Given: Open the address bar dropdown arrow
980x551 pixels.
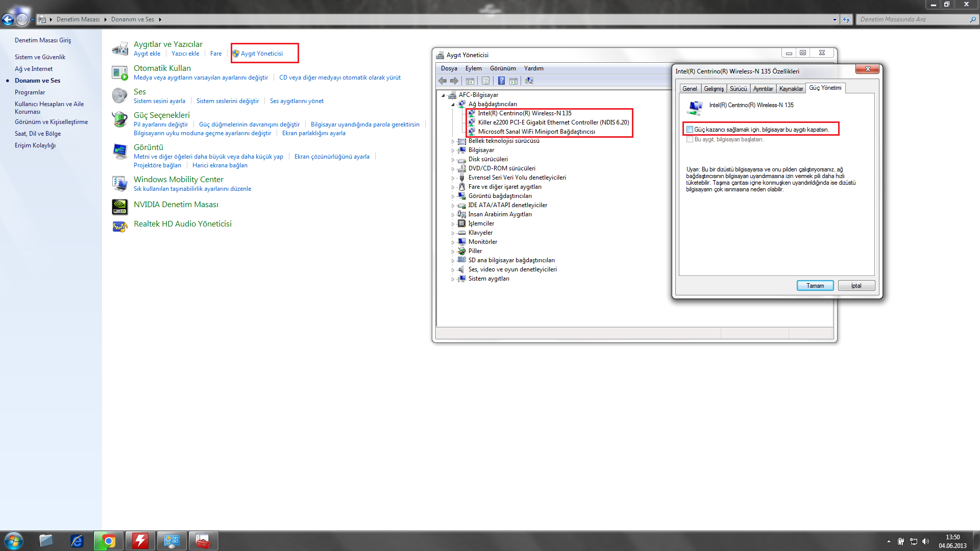Looking at the screenshot, I should click(835, 19).
